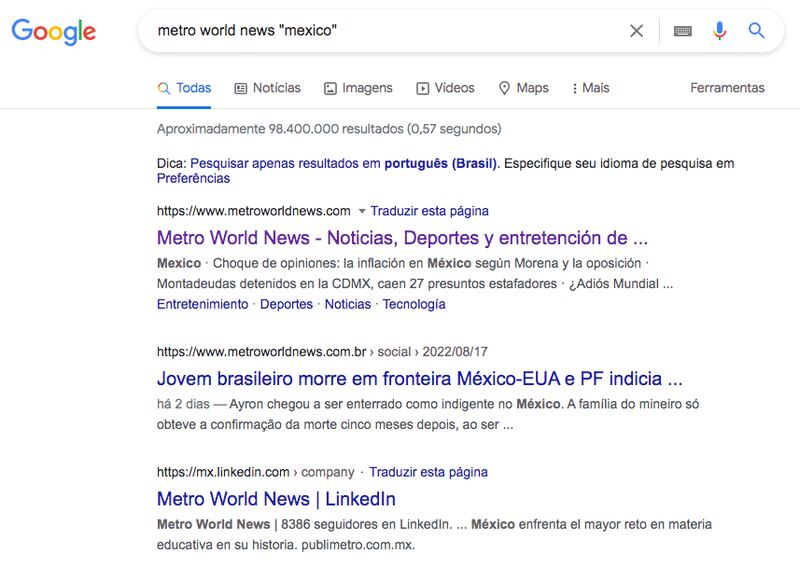
Task: Click the metroworldnews.com.br social URL breadcrumb
Action: tap(322, 352)
